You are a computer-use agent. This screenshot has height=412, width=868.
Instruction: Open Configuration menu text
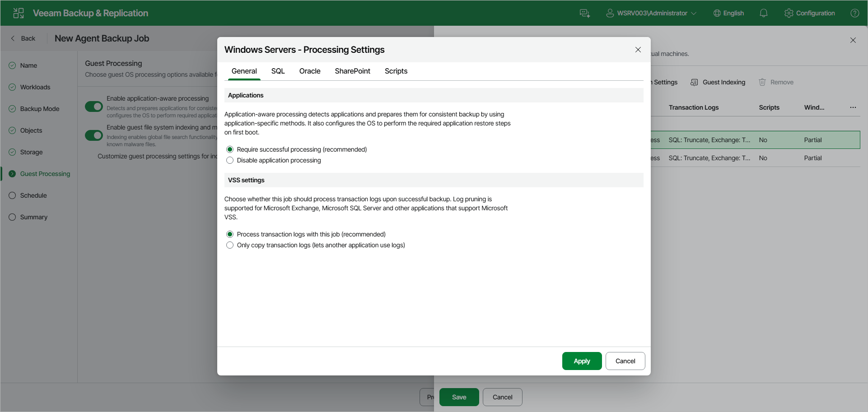tap(816, 13)
